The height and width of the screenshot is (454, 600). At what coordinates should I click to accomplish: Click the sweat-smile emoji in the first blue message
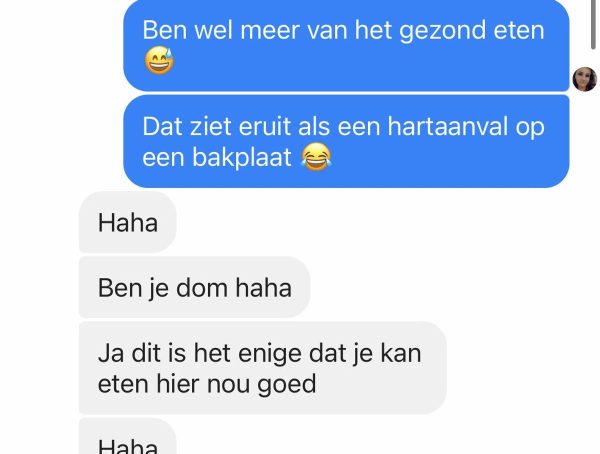[x=159, y=61]
